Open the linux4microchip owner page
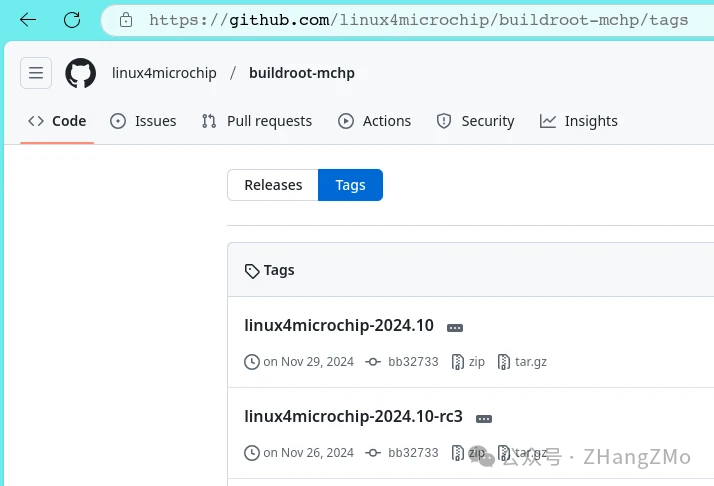 (164, 73)
